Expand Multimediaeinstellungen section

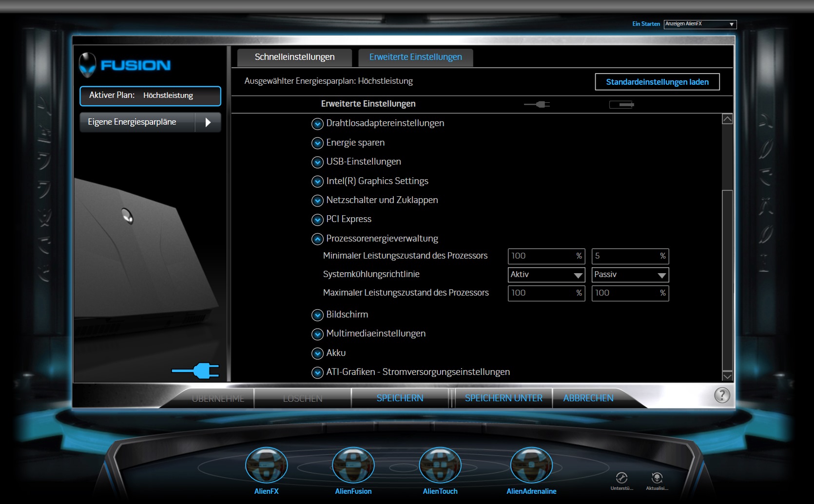click(317, 334)
